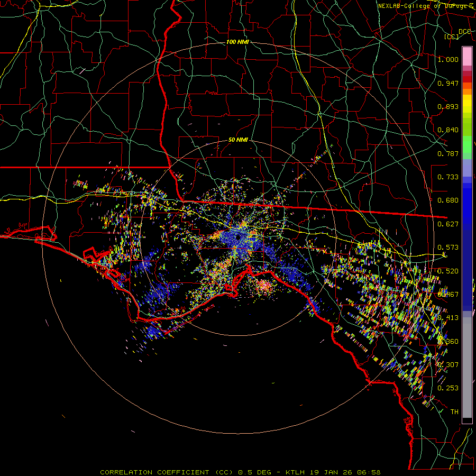Click the TH threshold label on legend
The image size is (476, 476).
tap(454, 411)
